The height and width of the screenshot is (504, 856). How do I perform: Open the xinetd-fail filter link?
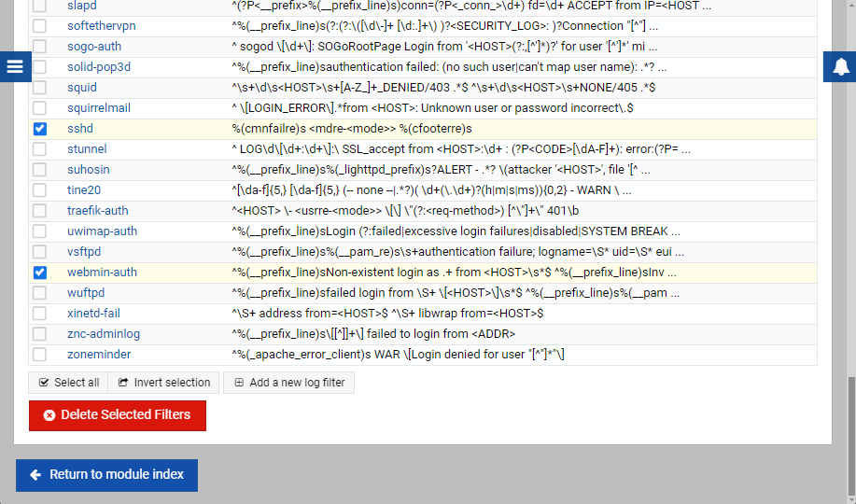click(x=93, y=314)
